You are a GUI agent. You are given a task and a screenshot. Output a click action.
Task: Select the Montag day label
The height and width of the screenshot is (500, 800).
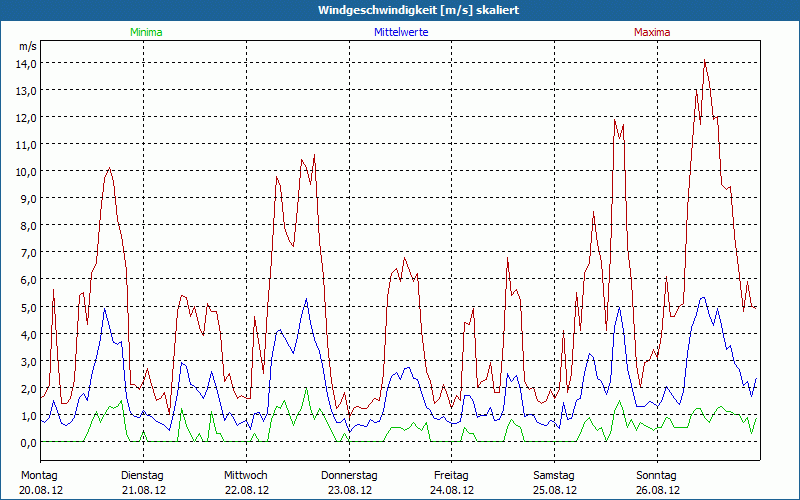tap(39, 475)
